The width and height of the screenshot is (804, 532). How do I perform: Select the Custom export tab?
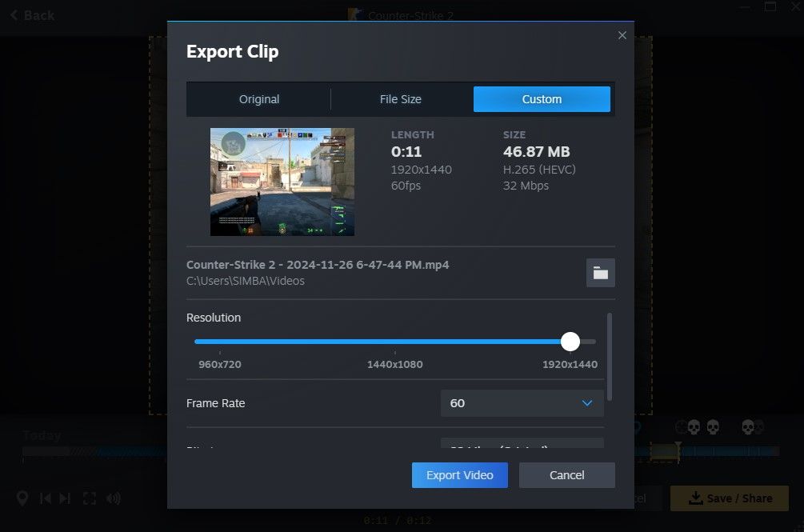(542, 99)
